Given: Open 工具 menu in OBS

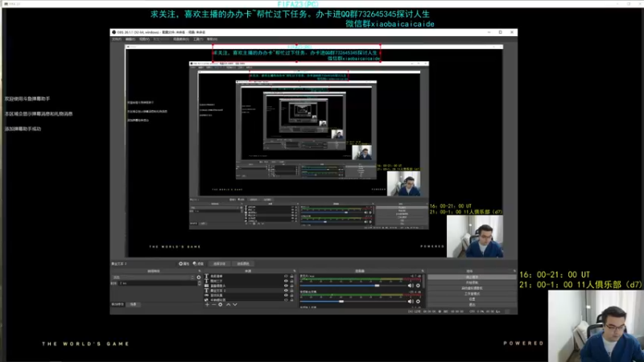Looking at the screenshot, I should coord(198,39).
